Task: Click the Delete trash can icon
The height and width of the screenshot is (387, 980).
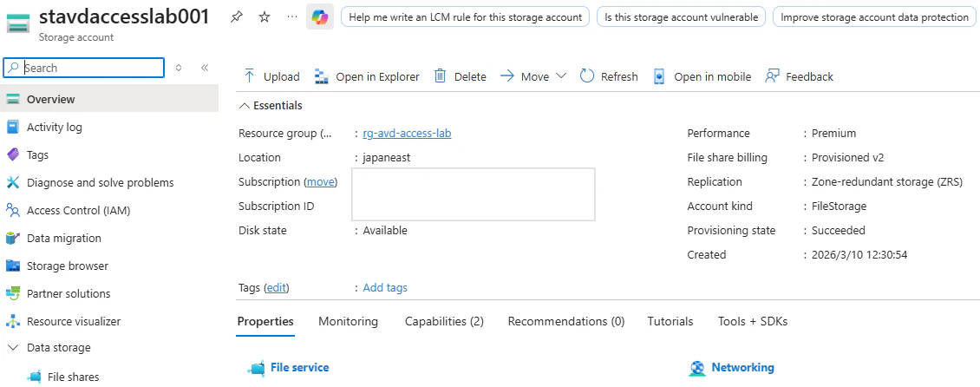Action: [440, 76]
